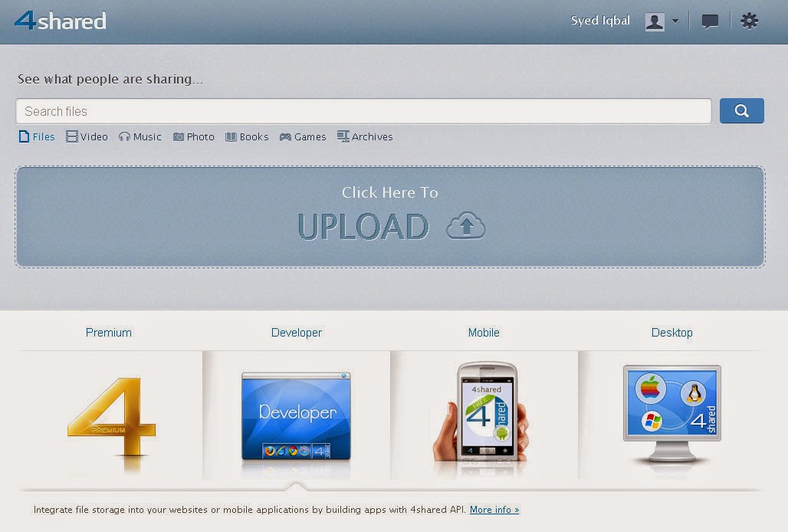Viewport: 788px width, 532px height.
Task: Open the messages chat bubble icon
Action: click(x=710, y=21)
